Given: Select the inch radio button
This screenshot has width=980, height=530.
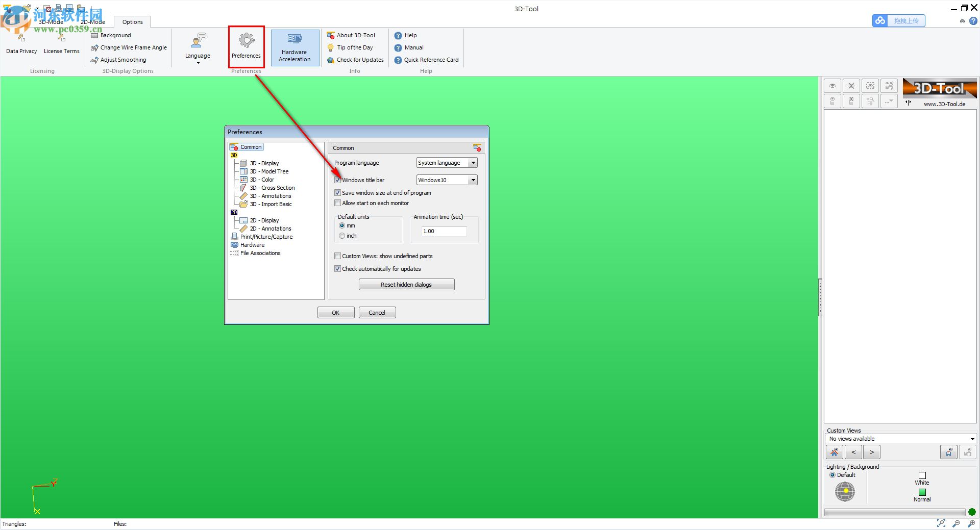Looking at the screenshot, I should pyautogui.click(x=342, y=235).
